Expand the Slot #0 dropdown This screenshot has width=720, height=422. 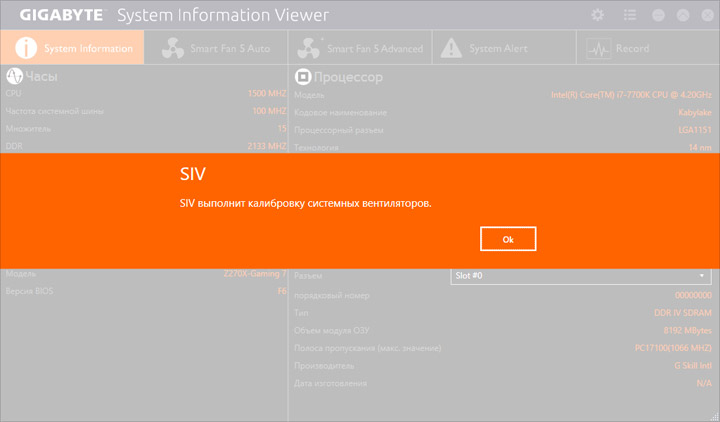[x=581, y=276]
